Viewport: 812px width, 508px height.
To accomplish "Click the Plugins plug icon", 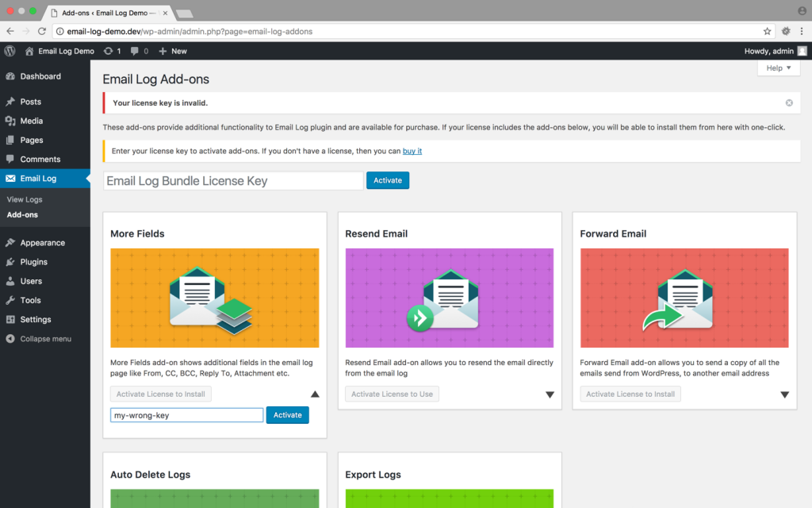I will pyautogui.click(x=10, y=262).
